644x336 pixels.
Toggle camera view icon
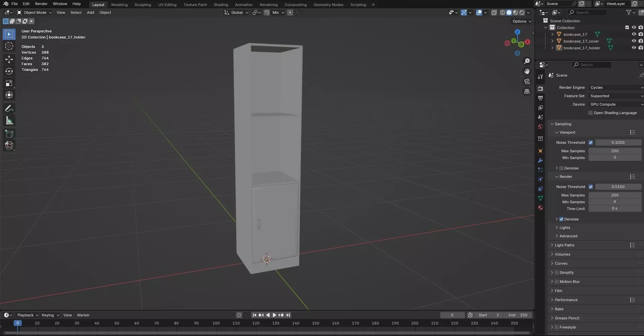pyautogui.click(x=527, y=81)
